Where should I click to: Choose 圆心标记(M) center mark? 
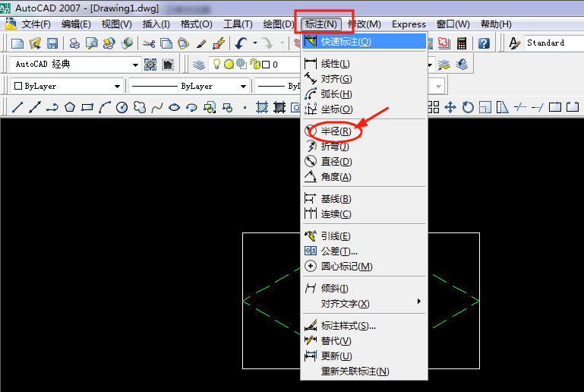(364, 266)
